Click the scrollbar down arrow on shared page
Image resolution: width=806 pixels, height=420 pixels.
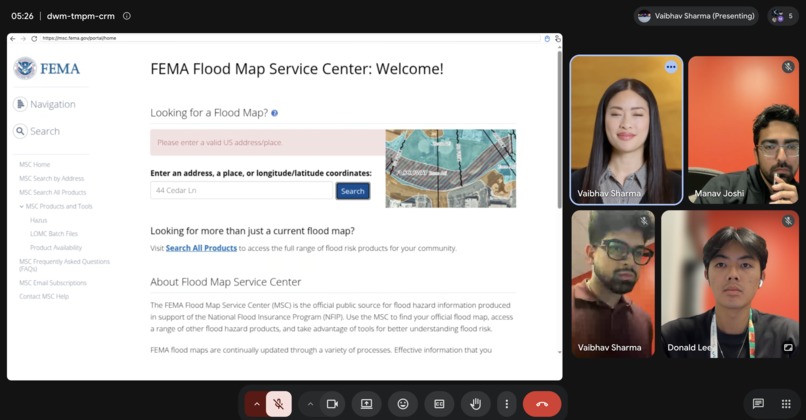[x=559, y=352]
